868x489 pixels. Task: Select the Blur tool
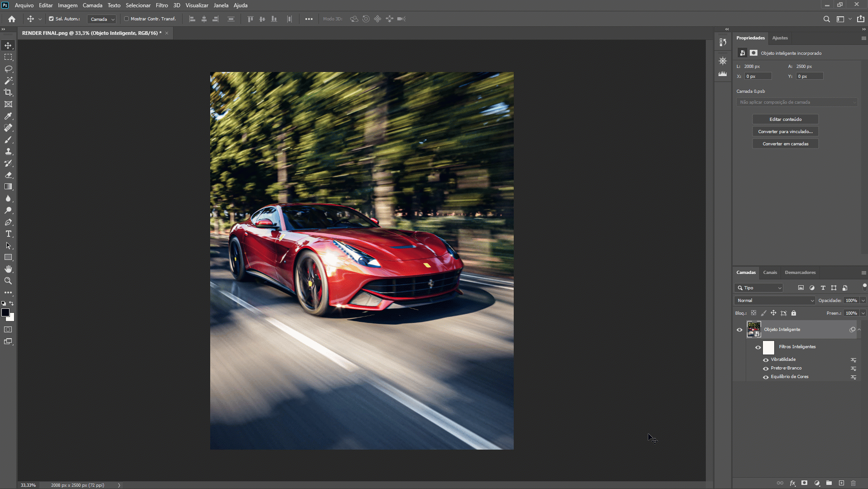pyautogui.click(x=8, y=198)
